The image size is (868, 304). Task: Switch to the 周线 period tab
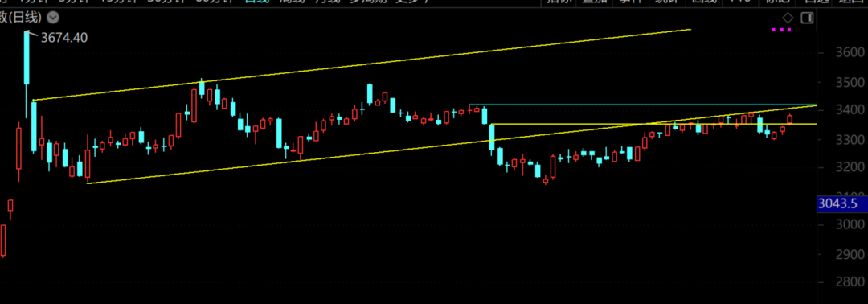pyautogui.click(x=291, y=2)
